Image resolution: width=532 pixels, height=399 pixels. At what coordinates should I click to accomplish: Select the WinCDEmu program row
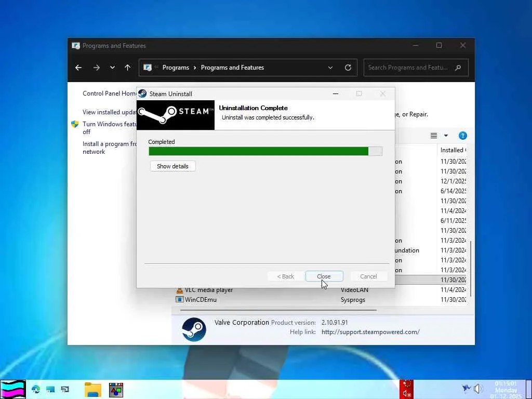321,300
